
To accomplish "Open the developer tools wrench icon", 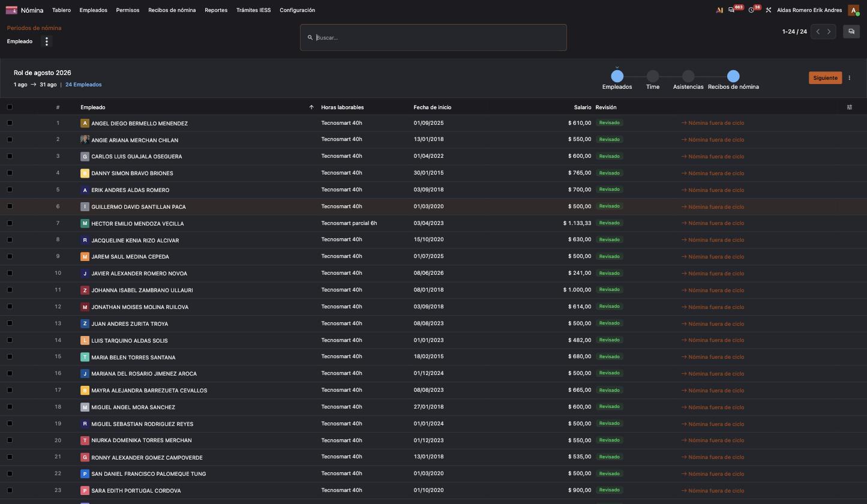I will tap(768, 10).
